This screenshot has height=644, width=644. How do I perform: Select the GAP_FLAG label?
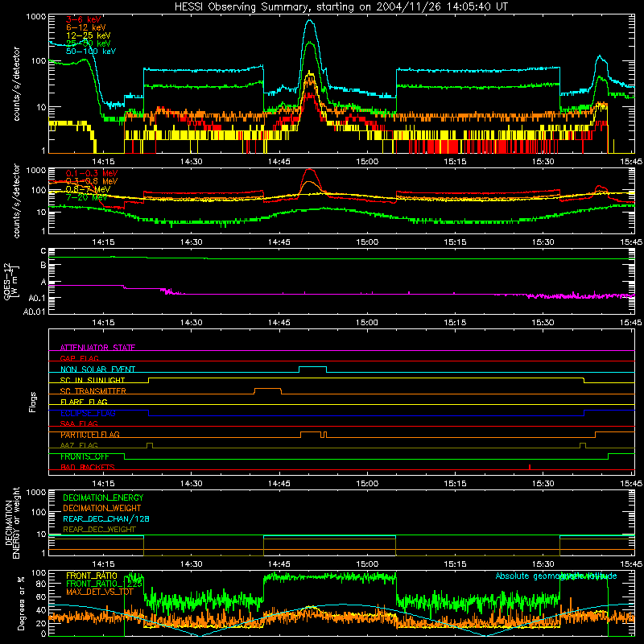(x=79, y=358)
